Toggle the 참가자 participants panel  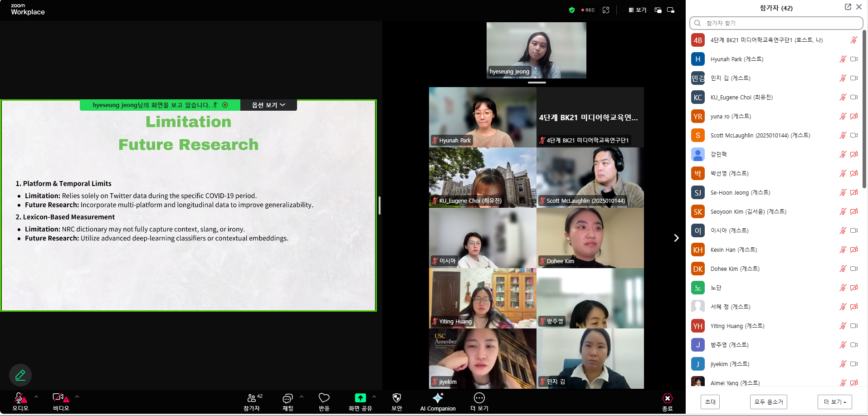tap(252, 401)
